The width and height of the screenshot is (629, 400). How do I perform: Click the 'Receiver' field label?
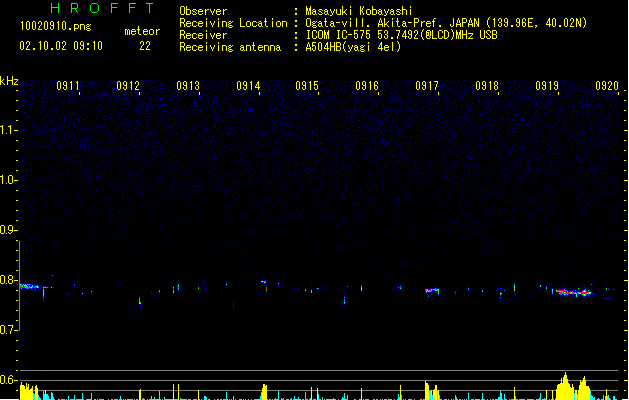[x=203, y=35]
